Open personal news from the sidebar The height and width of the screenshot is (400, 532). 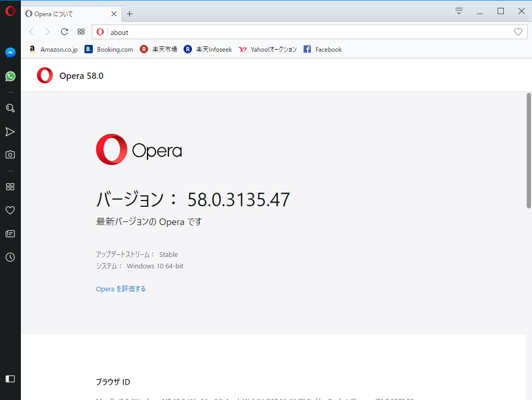pyautogui.click(x=10, y=233)
